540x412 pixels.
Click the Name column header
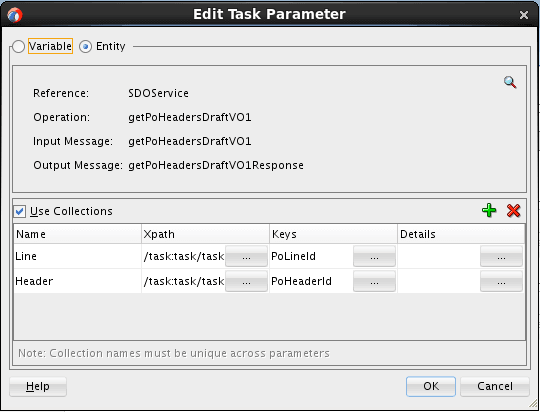click(x=78, y=234)
